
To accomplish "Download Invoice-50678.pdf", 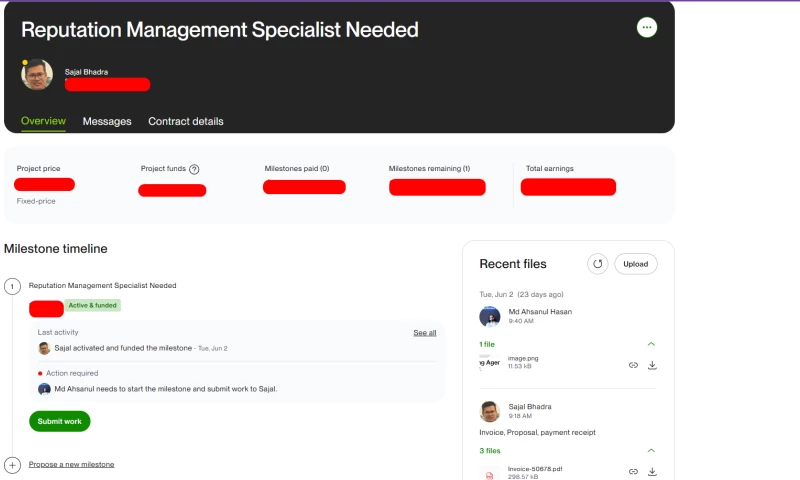I will 652,471.
